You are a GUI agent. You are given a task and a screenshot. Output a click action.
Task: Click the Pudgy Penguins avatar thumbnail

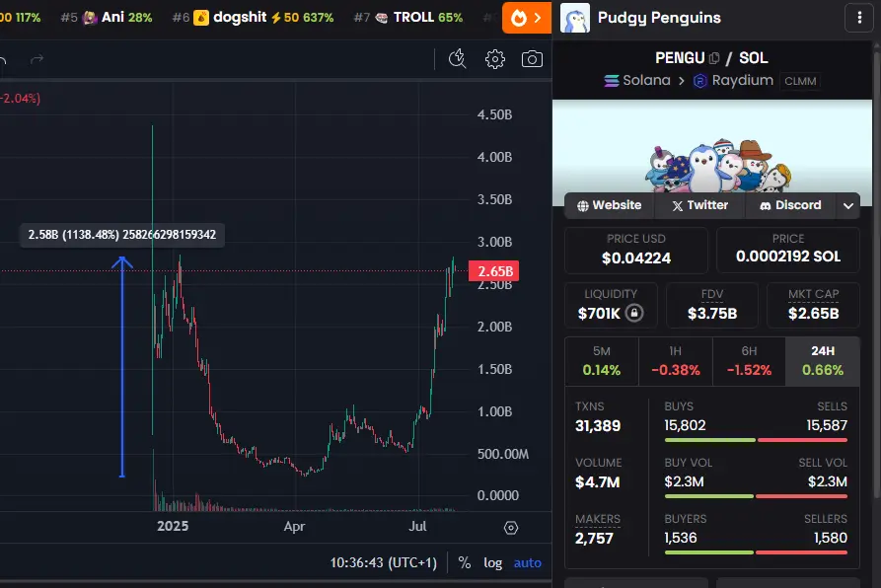[575, 18]
